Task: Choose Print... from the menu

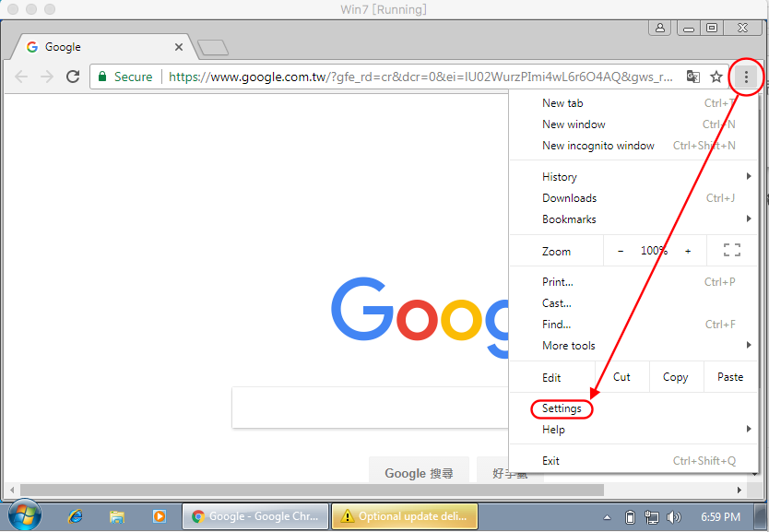Action: pyautogui.click(x=633, y=282)
